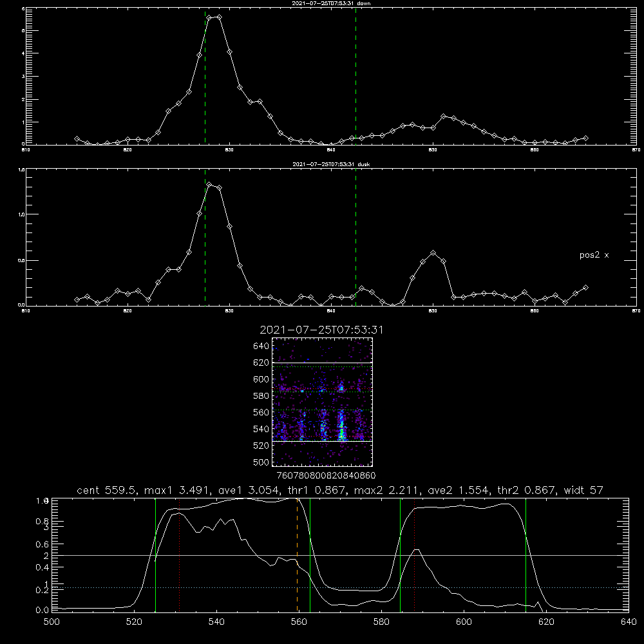Click the rightmost green vertical line in bottom plot
The height and width of the screenshot is (644, 644).
[x=526, y=555]
